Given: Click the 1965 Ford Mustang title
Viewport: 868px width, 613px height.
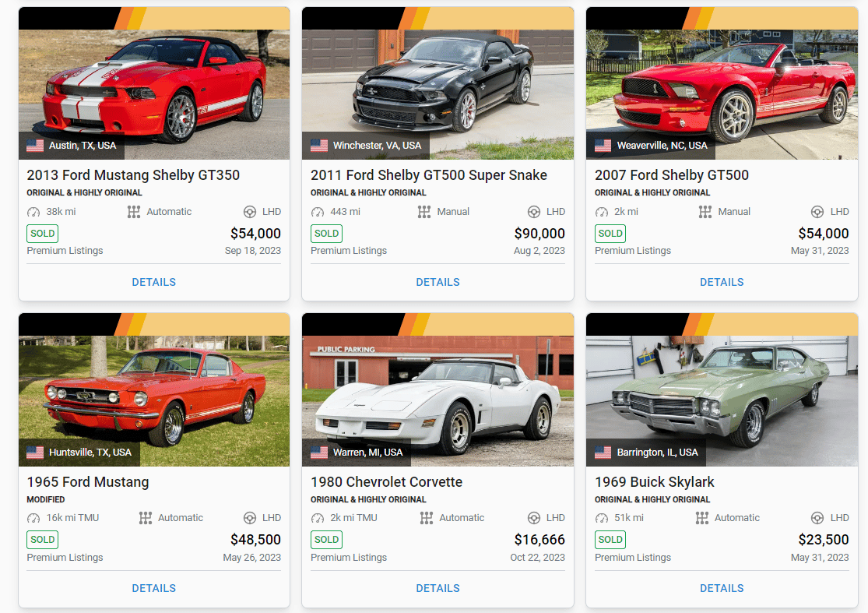Looking at the screenshot, I should pos(88,482).
